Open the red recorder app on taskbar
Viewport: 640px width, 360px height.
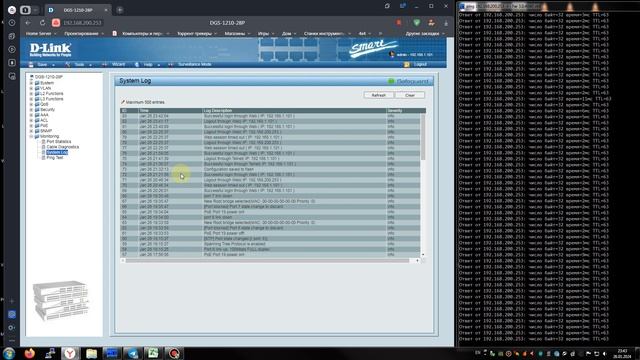coord(174,353)
